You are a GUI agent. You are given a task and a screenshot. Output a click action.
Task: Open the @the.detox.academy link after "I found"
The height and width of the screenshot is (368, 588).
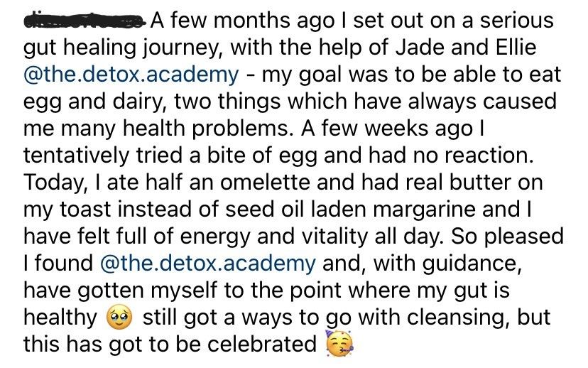tap(208, 263)
